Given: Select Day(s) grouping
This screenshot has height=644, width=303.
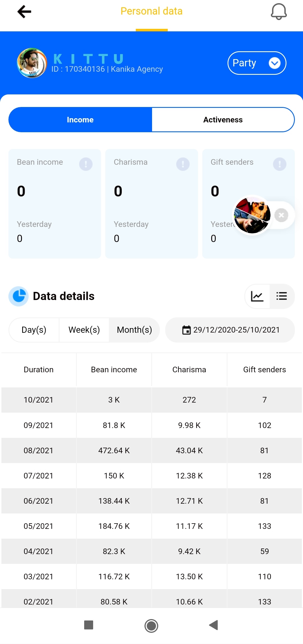Looking at the screenshot, I should (34, 330).
